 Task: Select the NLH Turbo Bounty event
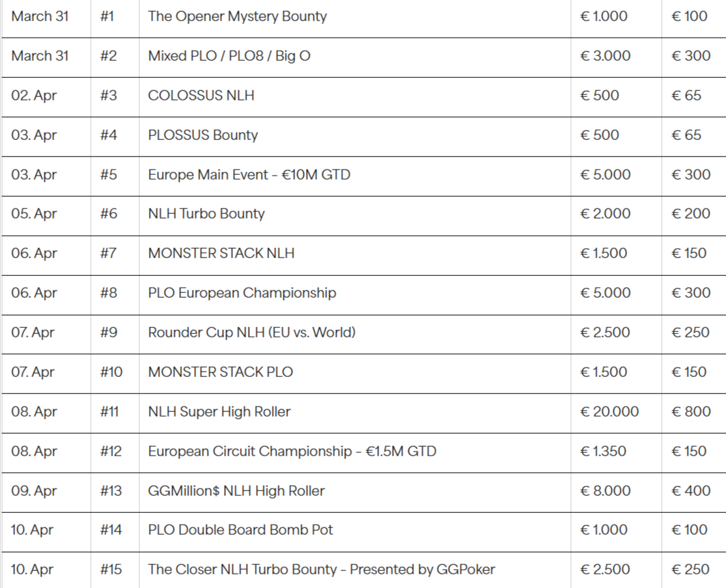pos(206,214)
